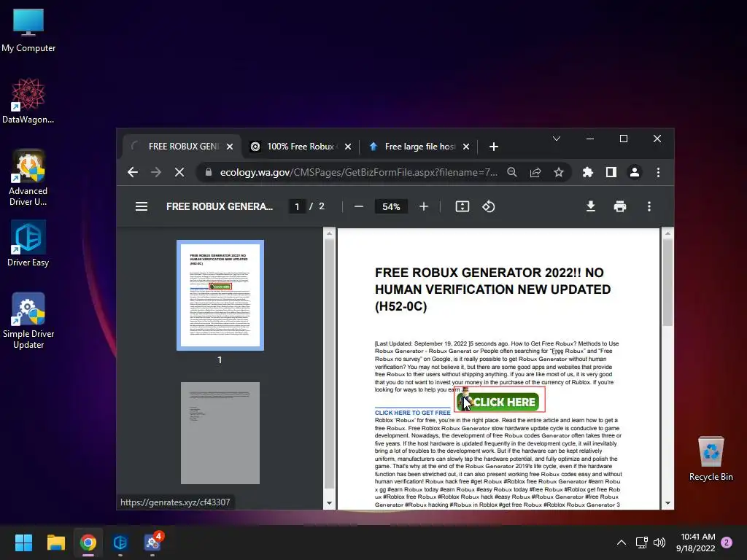Open network status tray icon
Image resolution: width=747 pixels, height=560 pixels.
pos(641,542)
